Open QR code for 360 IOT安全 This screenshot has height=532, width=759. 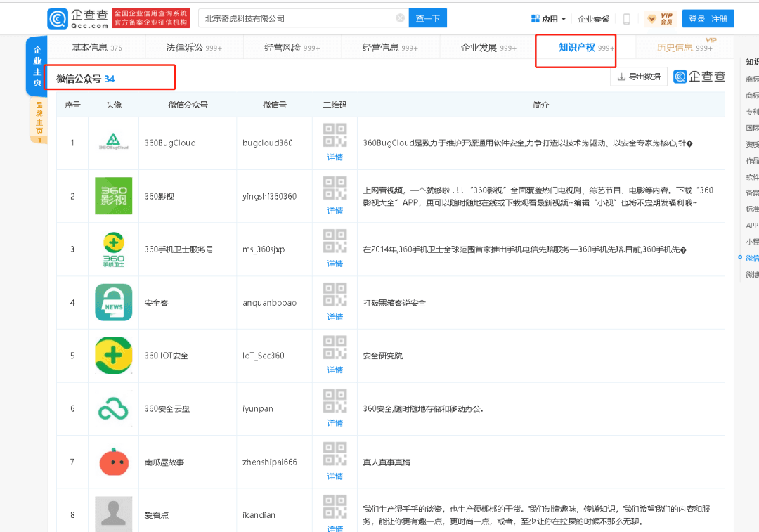pyautogui.click(x=335, y=348)
